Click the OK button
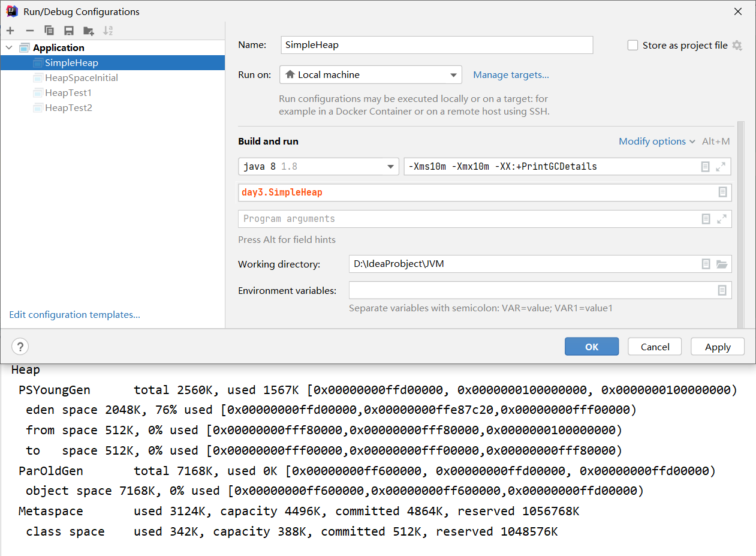The height and width of the screenshot is (556, 756). coord(592,347)
